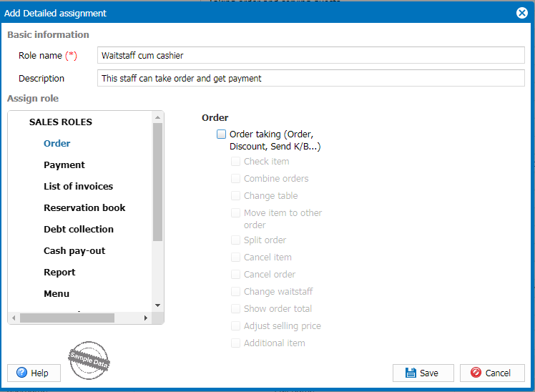Click the vertical scrollbar thumb in role list

pyautogui.click(x=157, y=182)
